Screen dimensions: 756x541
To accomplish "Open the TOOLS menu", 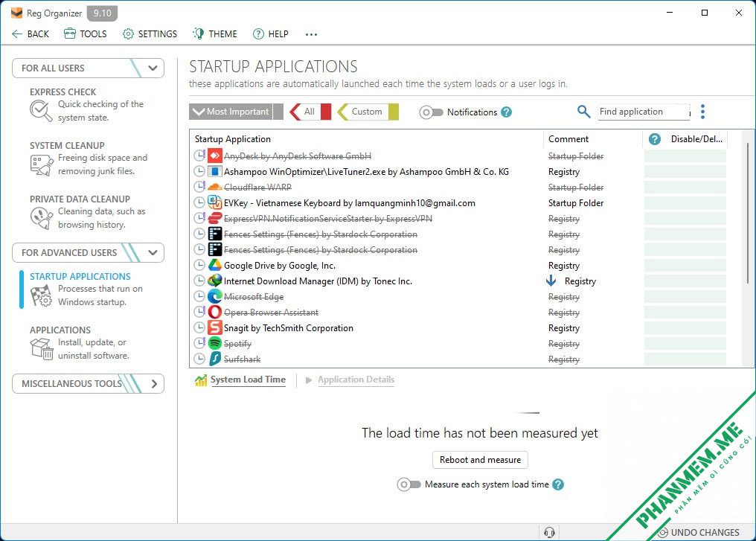I will click(86, 33).
